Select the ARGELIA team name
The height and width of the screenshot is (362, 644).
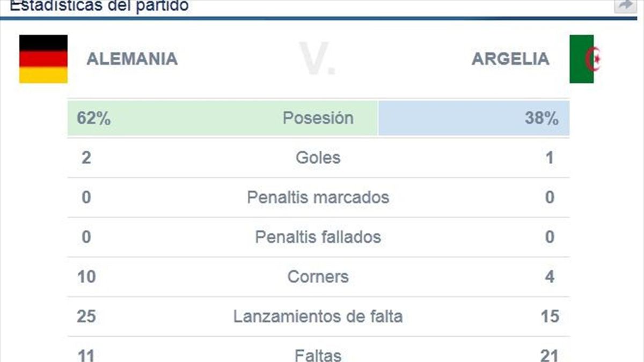click(510, 58)
